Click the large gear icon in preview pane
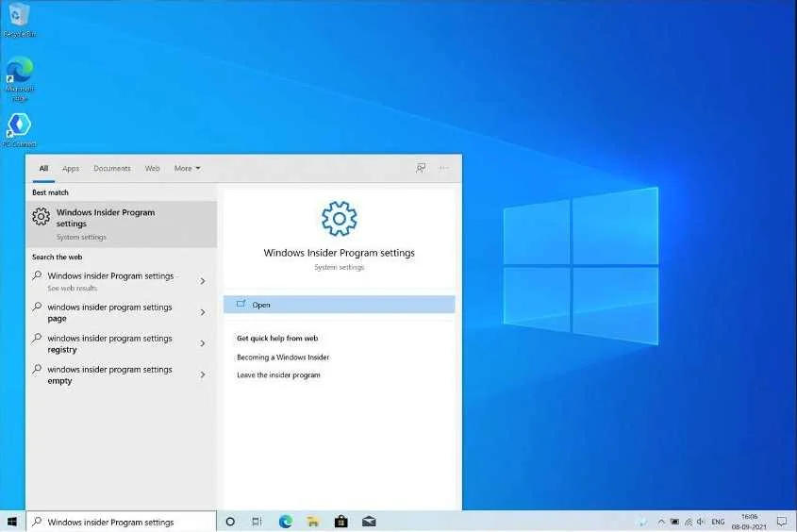This screenshot has height=532, width=797. pyautogui.click(x=339, y=219)
